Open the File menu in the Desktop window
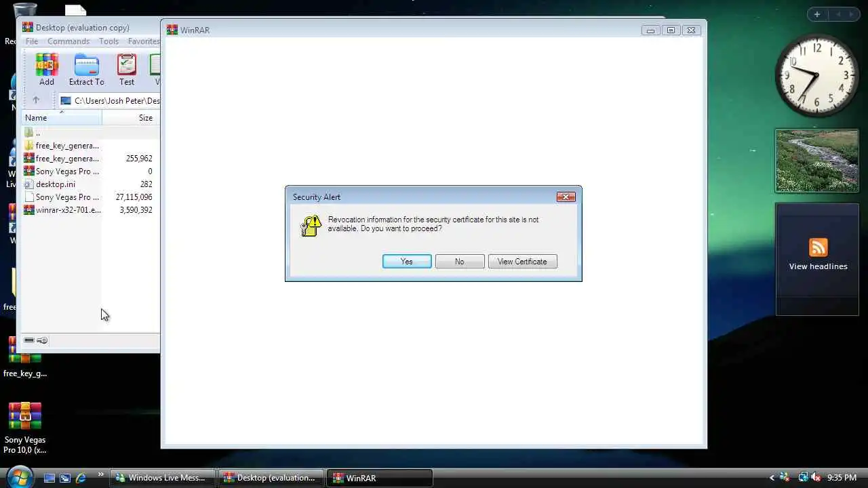 point(32,41)
